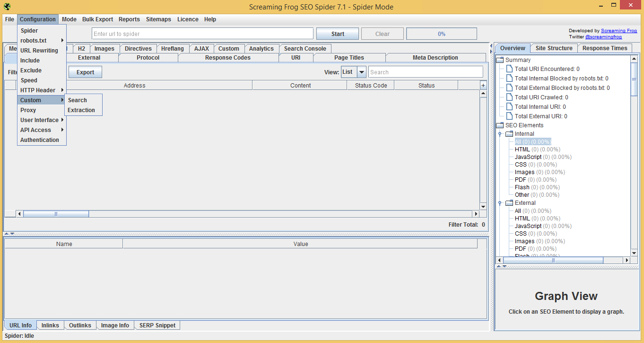Select Search in the Custom submenu
644x343 pixels.
[83, 100]
